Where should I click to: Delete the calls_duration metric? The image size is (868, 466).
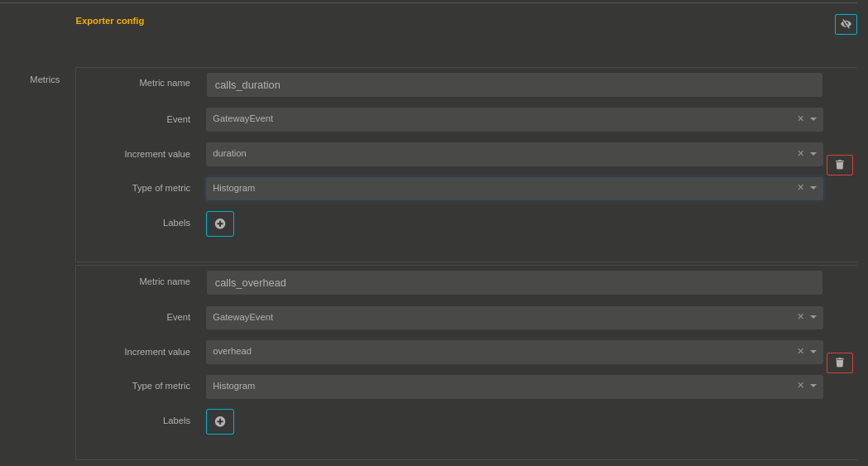(x=839, y=165)
